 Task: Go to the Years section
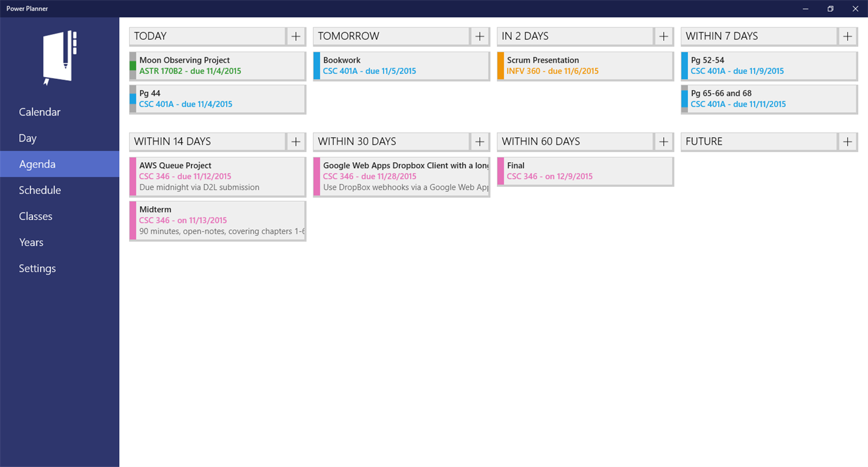pos(30,242)
